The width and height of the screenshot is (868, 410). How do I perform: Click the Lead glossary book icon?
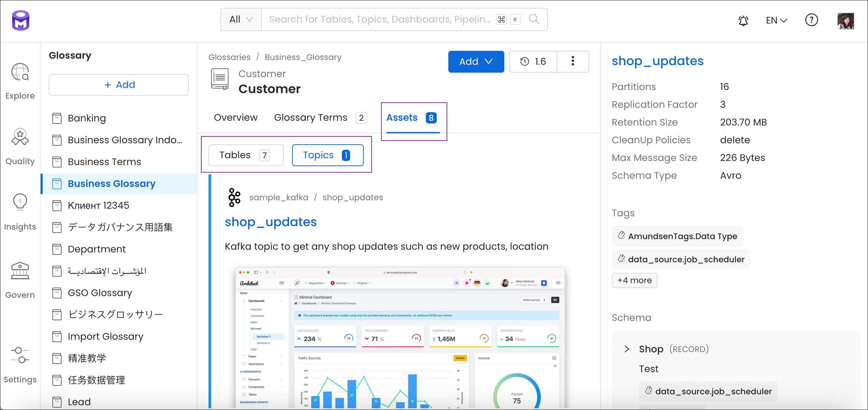pyautogui.click(x=57, y=402)
